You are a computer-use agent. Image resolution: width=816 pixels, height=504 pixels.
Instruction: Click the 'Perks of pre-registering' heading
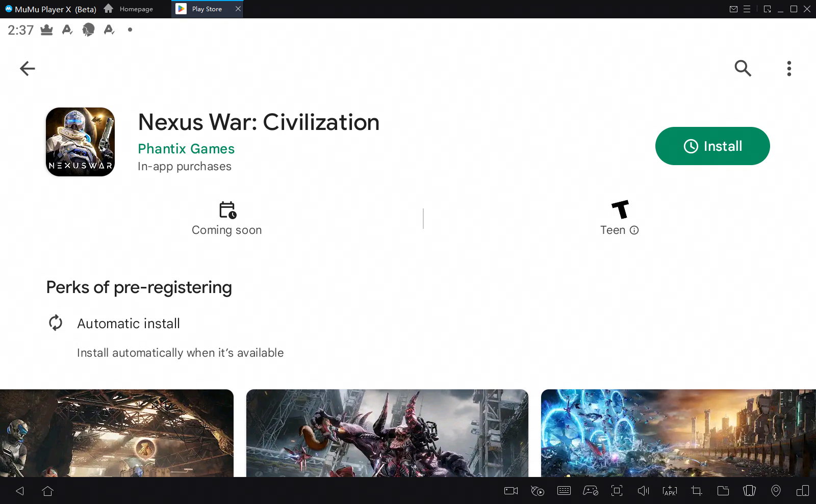pyautogui.click(x=139, y=287)
